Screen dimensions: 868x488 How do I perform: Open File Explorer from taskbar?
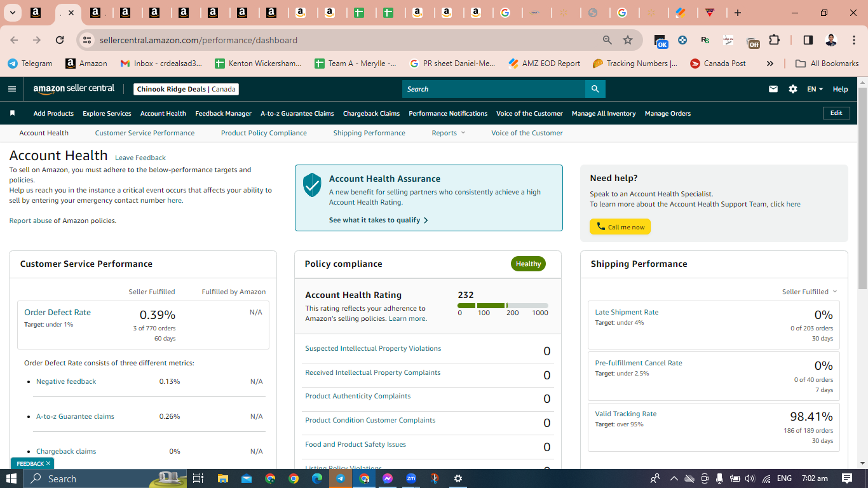point(222,478)
